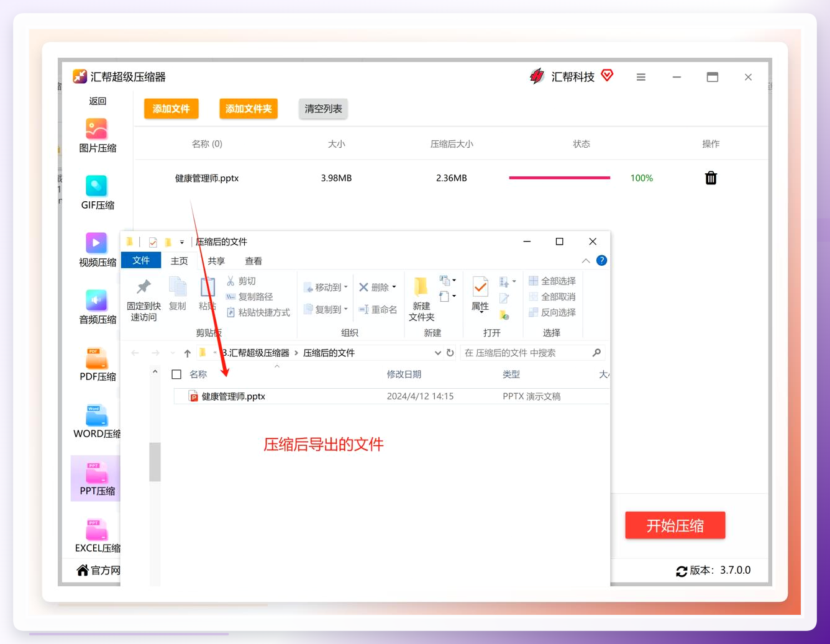Screen dimensions: 830x644
Task: Click the 3.98MB original size cell
Action: (x=336, y=178)
